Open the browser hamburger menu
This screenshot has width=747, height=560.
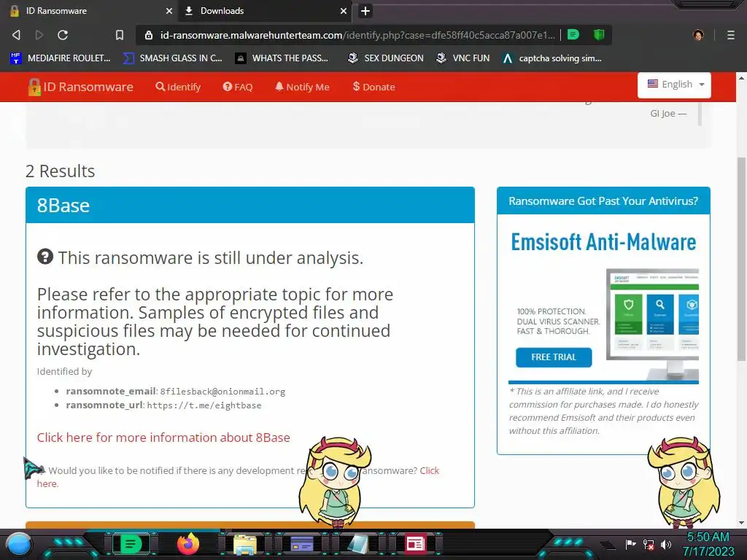731,35
